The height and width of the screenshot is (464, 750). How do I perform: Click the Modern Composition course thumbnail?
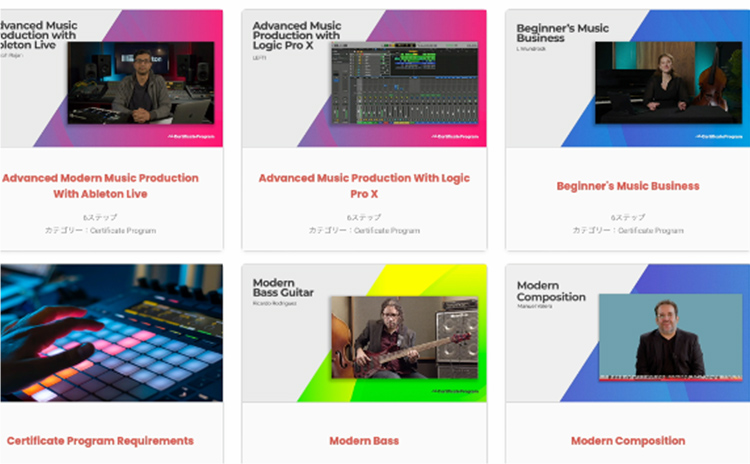click(628, 333)
